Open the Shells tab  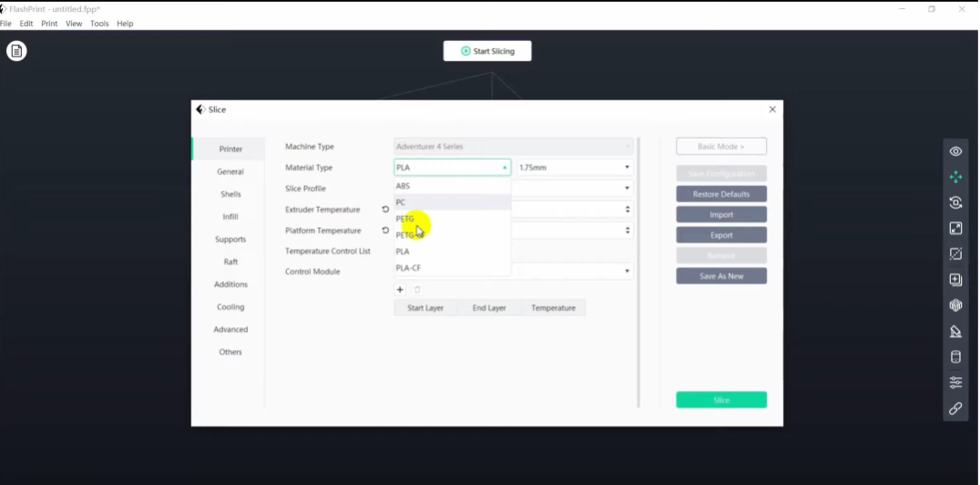point(230,194)
